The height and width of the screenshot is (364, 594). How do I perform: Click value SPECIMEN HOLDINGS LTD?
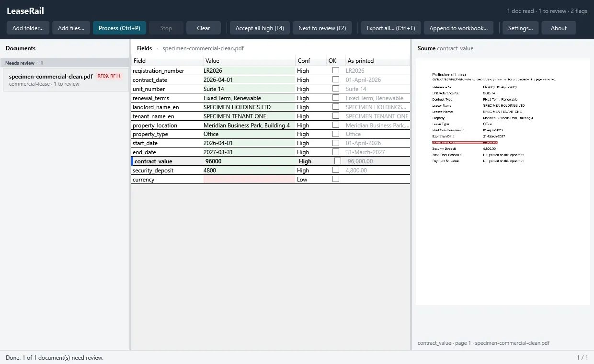tap(237, 107)
